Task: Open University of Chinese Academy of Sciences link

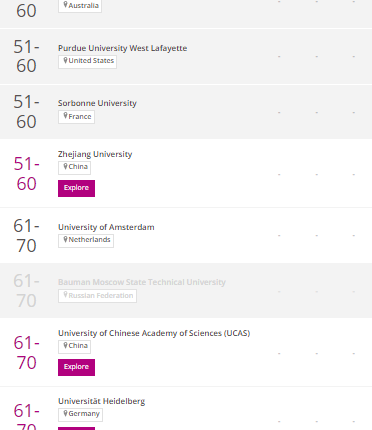Action: (154, 333)
